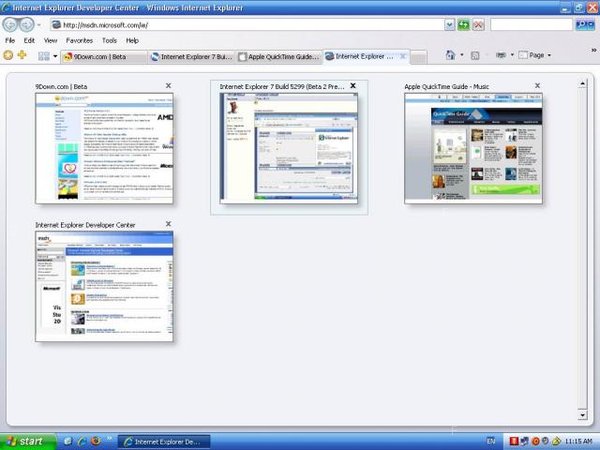Click the red Stop loading button
This screenshot has height=450, width=600.
click(478, 25)
